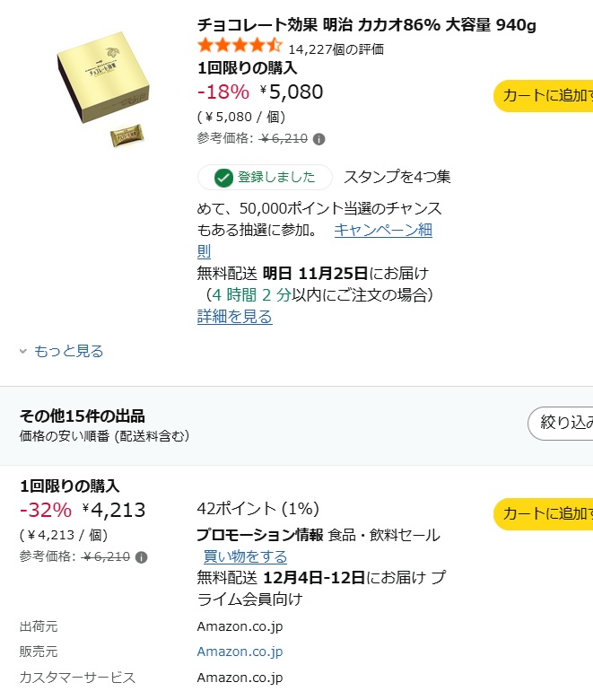Click the 詳細を見る delivery details link
This screenshot has width=593, height=700.
click(x=234, y=317)
